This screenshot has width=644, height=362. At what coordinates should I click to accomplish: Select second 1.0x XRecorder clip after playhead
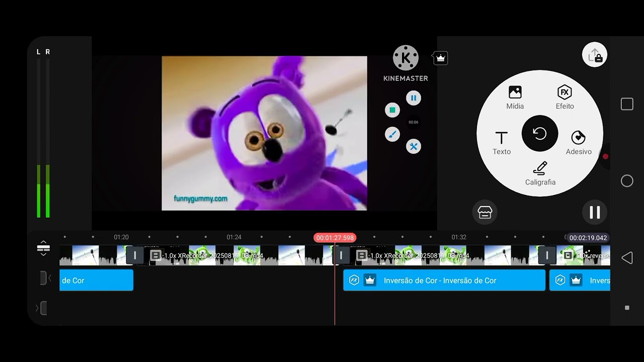pos(443,255)
